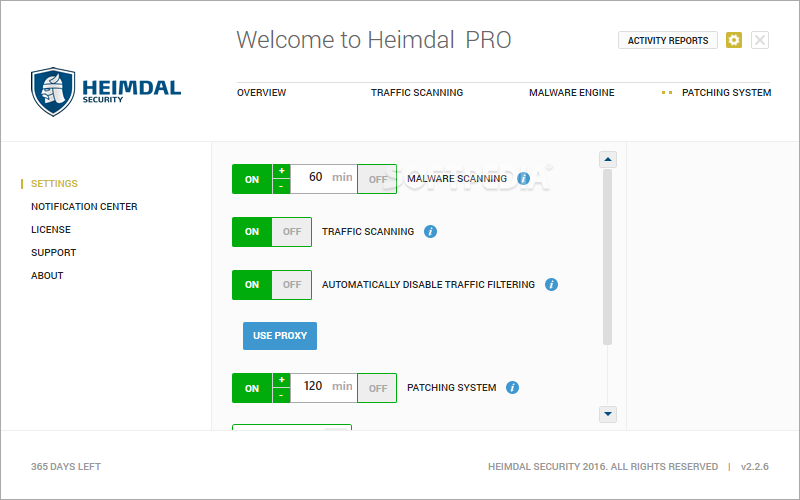Click the info icon next to Malware Scanning
Image resolution: width=800 pixels, height=500 pixels.
(x=523, y=179)
